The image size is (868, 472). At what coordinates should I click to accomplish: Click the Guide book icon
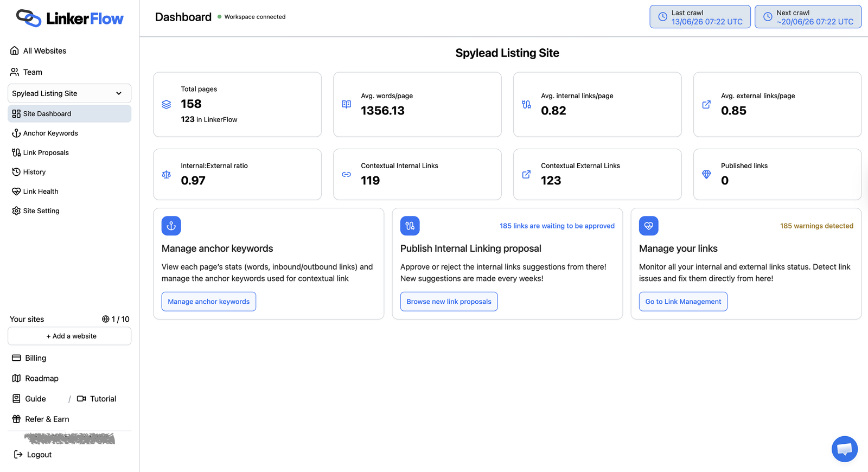point(16,399)
